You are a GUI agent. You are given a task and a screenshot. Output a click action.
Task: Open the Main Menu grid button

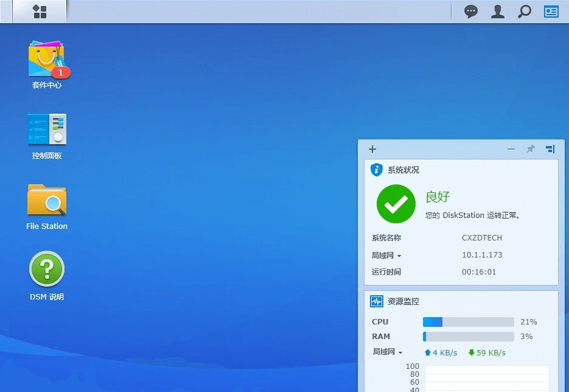pyautogui.click(x=40, y=11)
